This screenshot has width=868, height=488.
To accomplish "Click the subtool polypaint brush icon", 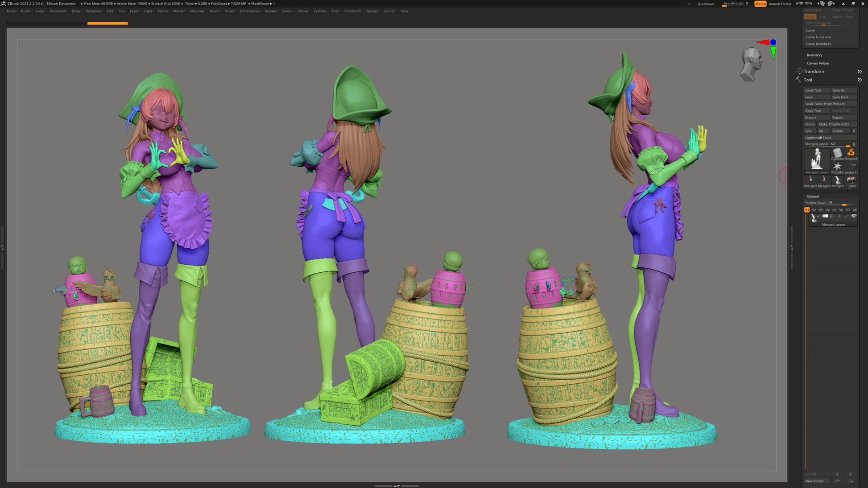I will coord(846,216).
